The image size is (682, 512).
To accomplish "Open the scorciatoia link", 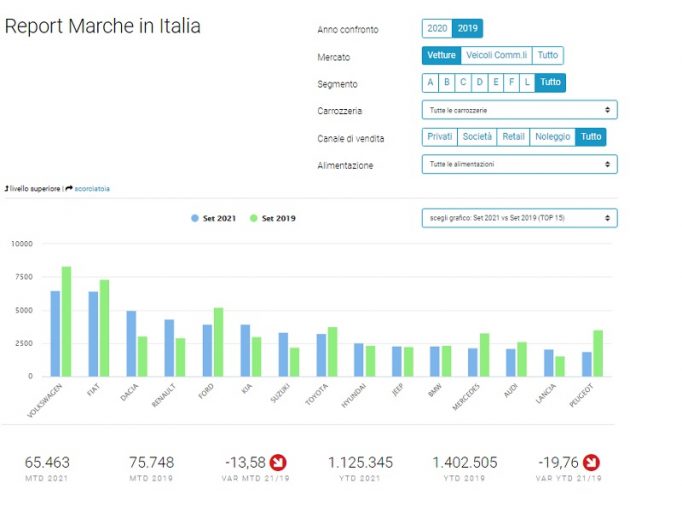I will 92,189.
